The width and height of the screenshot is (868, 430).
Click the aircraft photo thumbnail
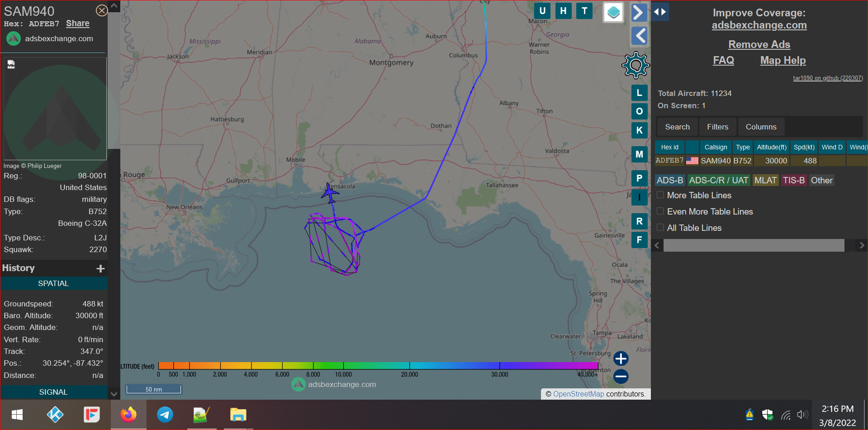point(55,109)
